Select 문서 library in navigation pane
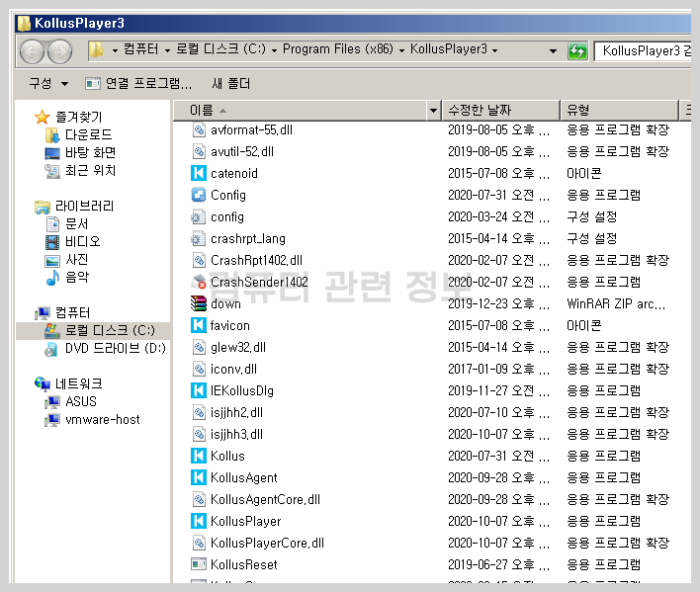Image resolution: width=700 pixels, height=592 pixels. [77, 224]
